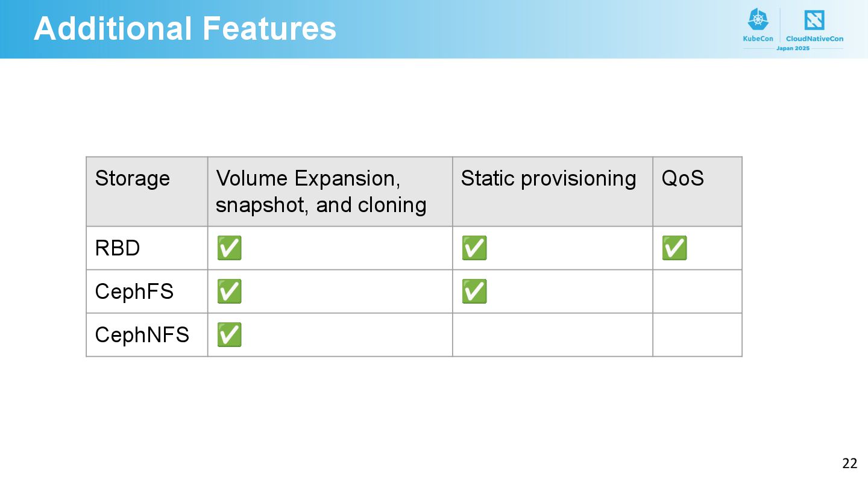
Task: Click the slide number 22
Action: 850,463
